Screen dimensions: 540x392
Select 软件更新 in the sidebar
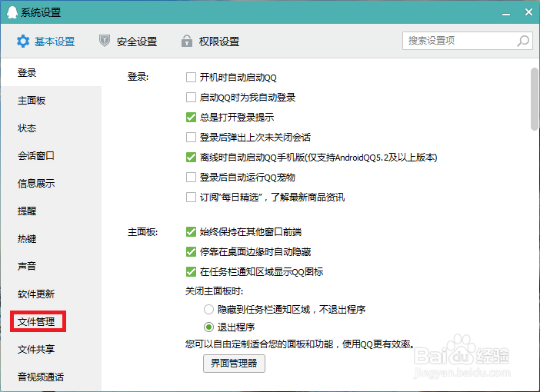(x=52, y=294)
